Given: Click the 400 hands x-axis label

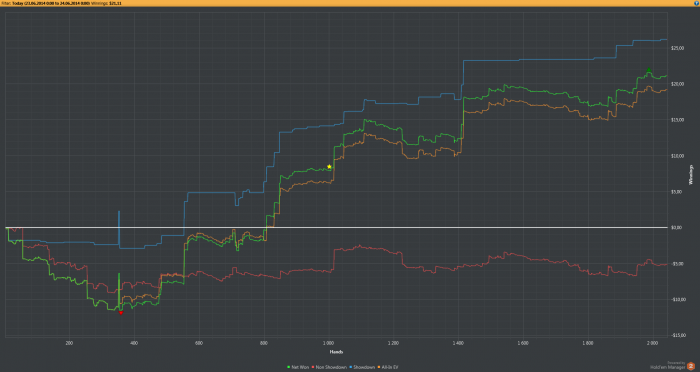Looking at the screenshot, I should [x=134, y=343].
